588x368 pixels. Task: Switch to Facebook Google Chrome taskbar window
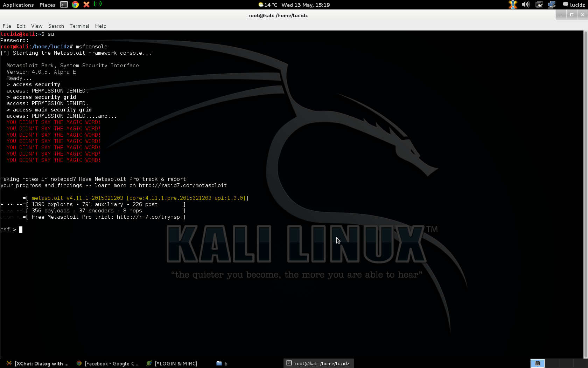(107, 363)
